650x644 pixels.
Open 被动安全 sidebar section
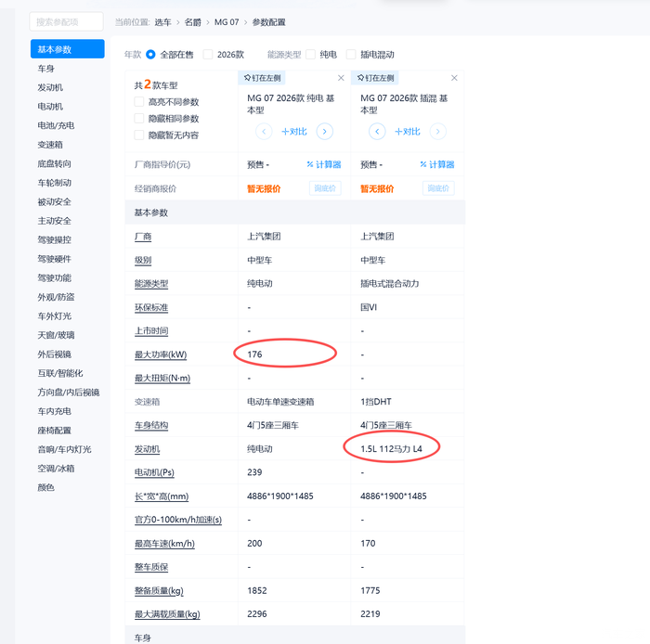coord(54,201)
